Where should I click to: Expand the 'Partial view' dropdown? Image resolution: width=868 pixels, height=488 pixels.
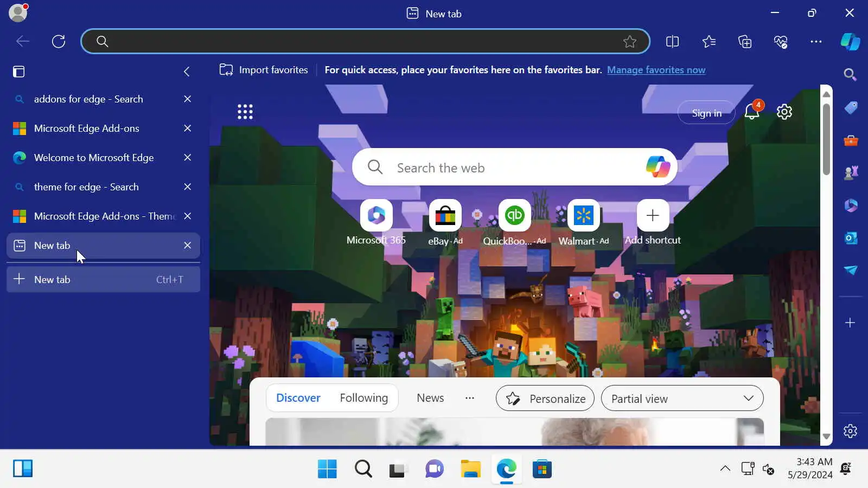pyautogui.click(x=682, y=399)
